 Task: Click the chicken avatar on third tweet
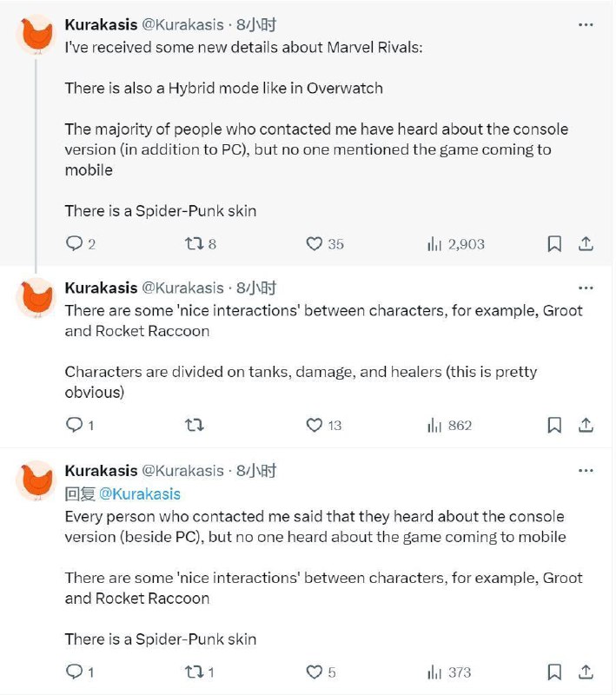(x=36, y=482)
